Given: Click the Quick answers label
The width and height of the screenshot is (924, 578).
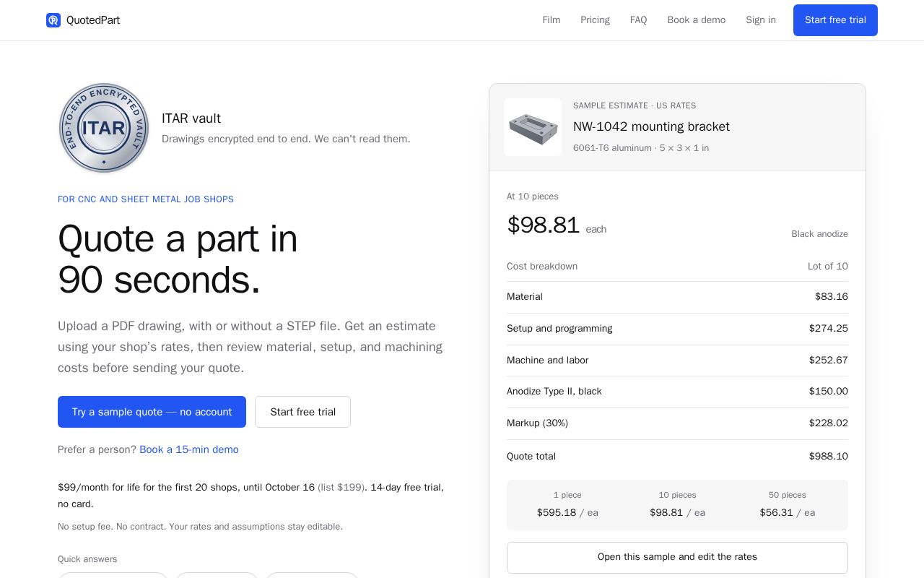Looking at the screenshot, I should click(x=87, y=559).
